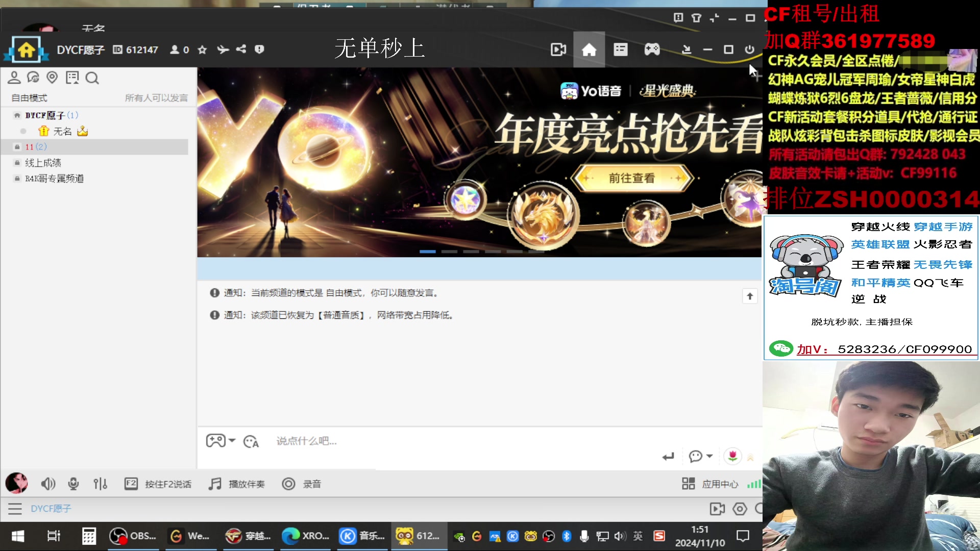Send a flower gift icon

pos(732,456)
